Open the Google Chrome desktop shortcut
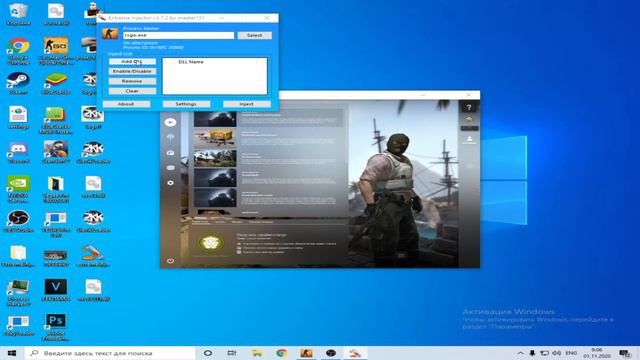 18,51
